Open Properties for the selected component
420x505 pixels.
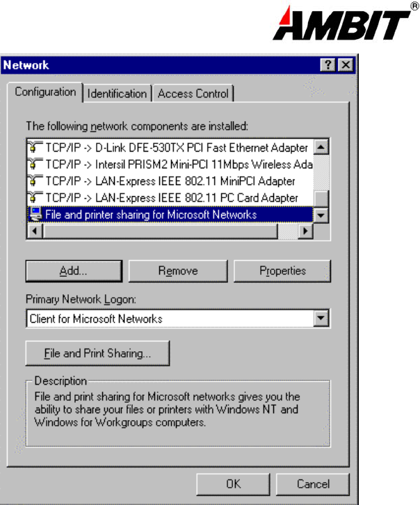282,271
